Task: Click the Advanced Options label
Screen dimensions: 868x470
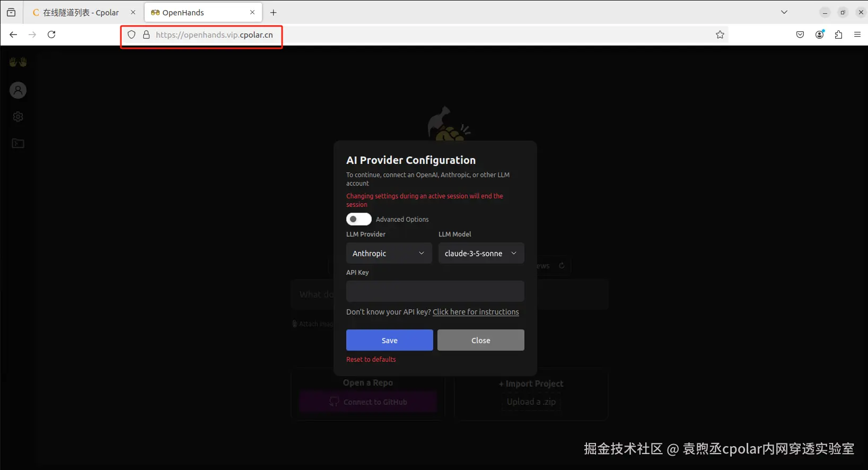Action: coord(402,219)
